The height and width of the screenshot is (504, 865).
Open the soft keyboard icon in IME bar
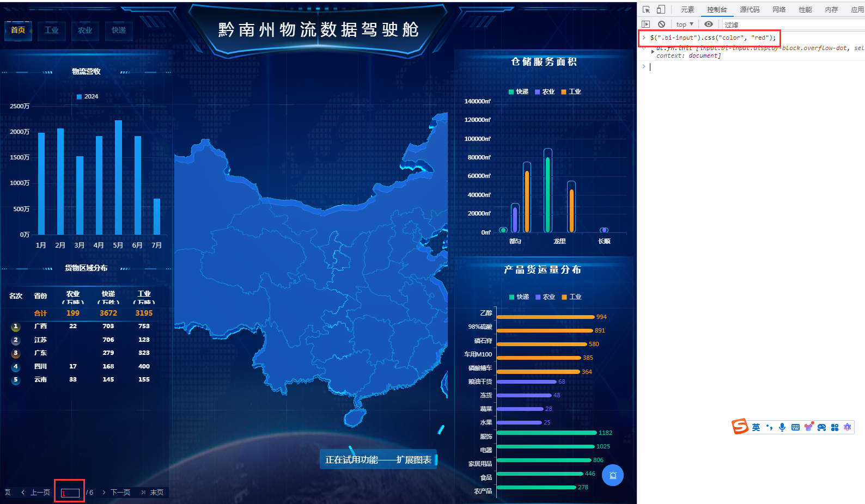point(795,427)
